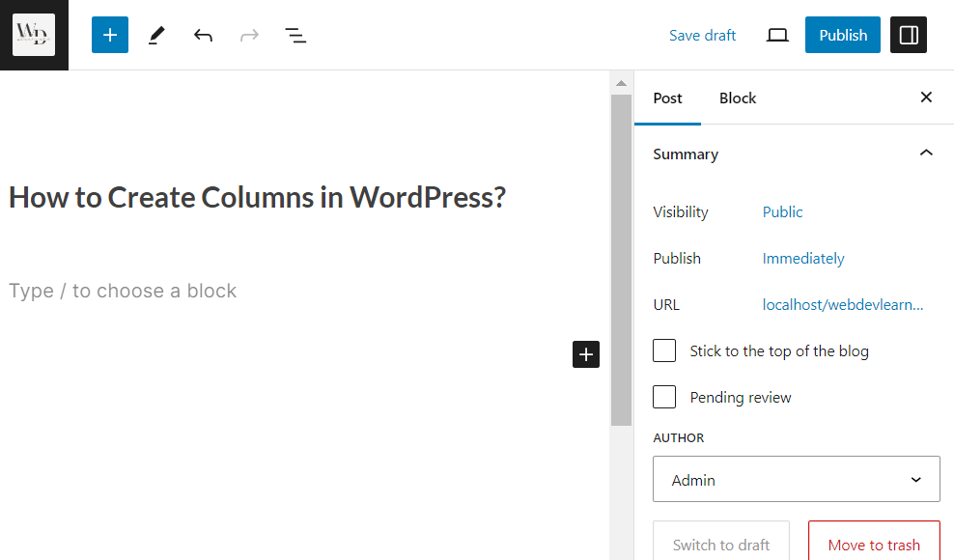
Task: Click the Redo arrow
Action: [249, 36]
